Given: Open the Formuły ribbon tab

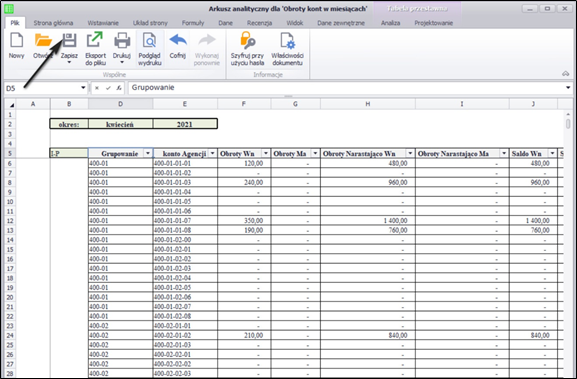Looking at the screenshot, I should coord(193,23).
